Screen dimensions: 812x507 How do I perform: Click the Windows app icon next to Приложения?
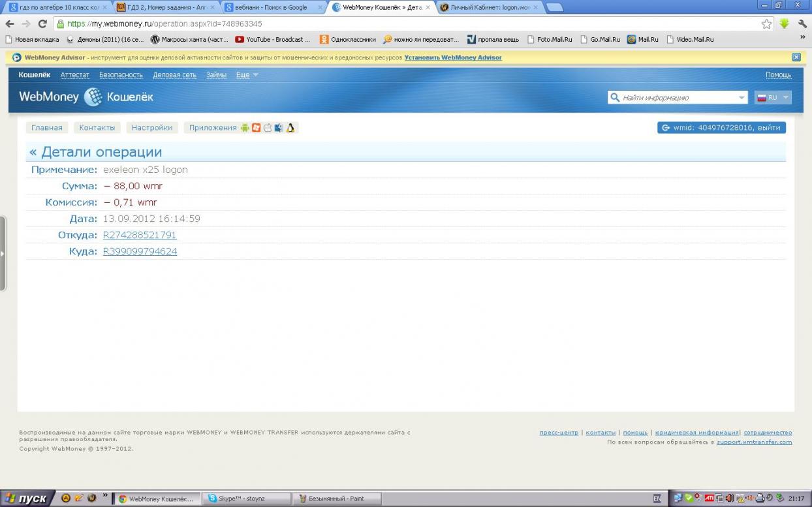[x=257, y=128]
